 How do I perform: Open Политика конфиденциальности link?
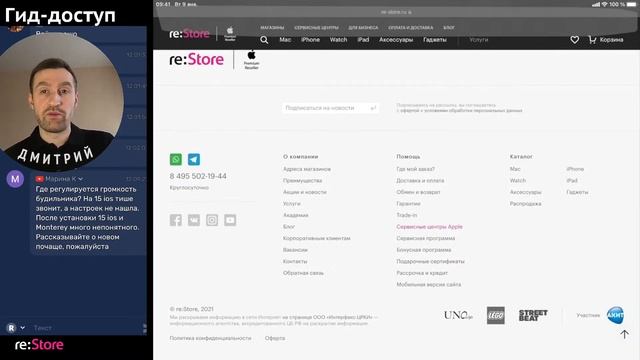[210, 338]
